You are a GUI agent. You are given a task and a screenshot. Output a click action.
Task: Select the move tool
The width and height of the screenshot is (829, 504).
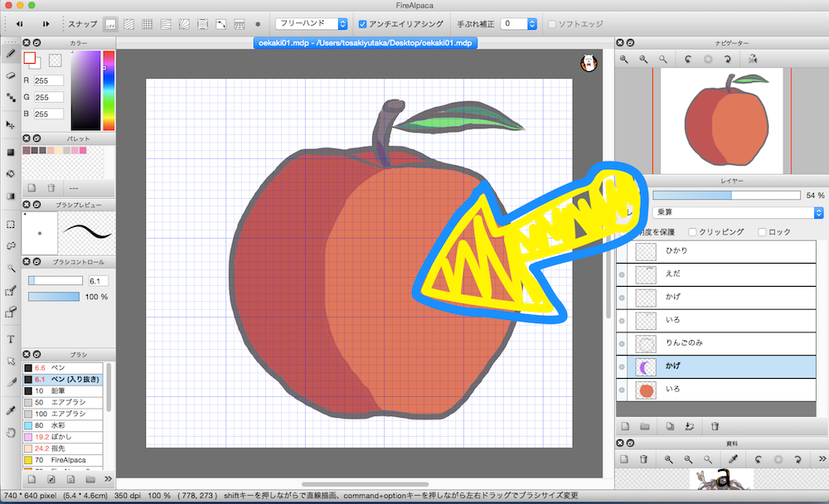click(x=11, y=125)
